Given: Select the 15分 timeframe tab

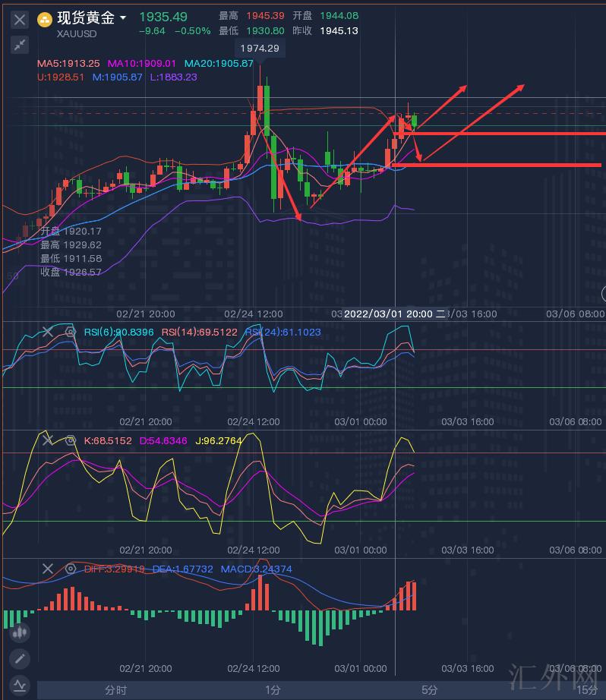Looking at the screenshot, I should pos(585,690).
